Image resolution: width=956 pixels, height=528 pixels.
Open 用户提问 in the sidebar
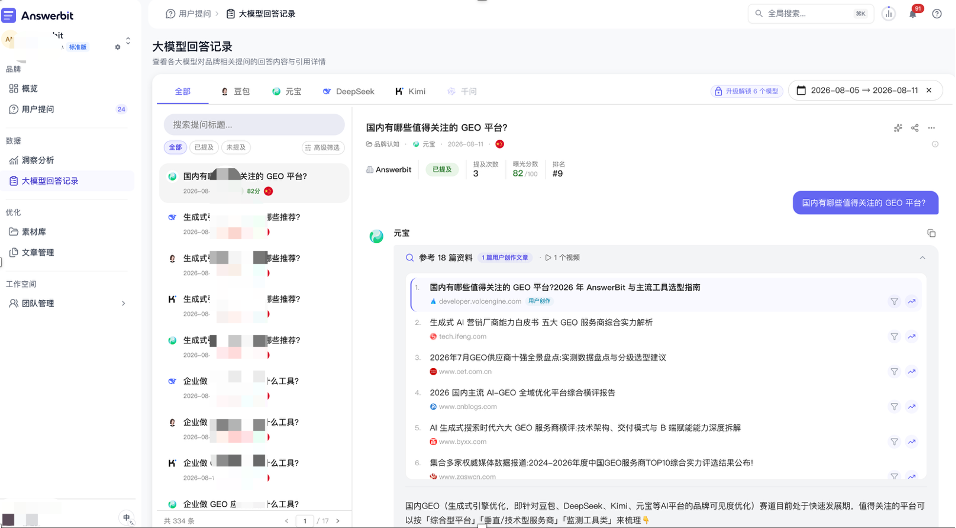(68, 109)
